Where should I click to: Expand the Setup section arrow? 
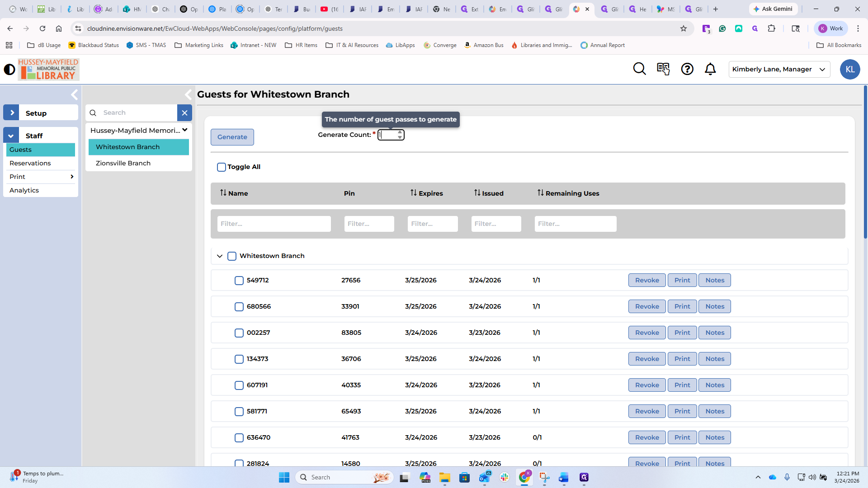click(11, 113)
